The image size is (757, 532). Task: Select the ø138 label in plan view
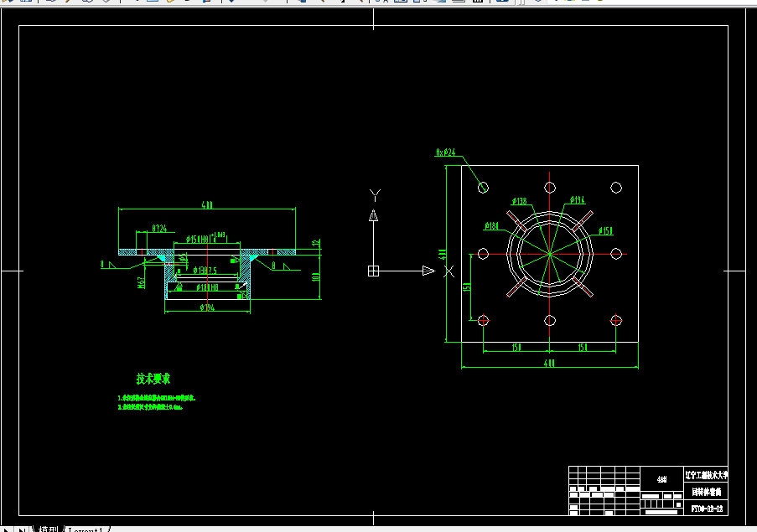pyautogui.click(x=519, y=200)
